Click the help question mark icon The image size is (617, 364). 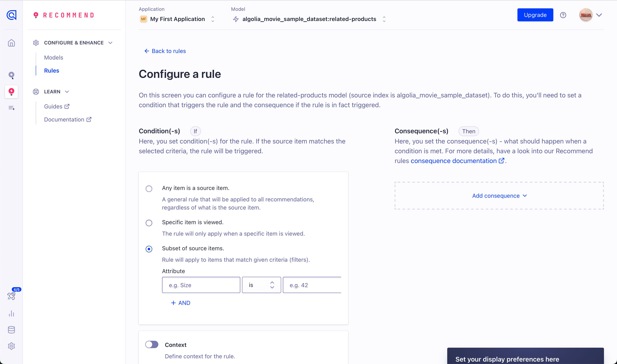coord(563,15)
